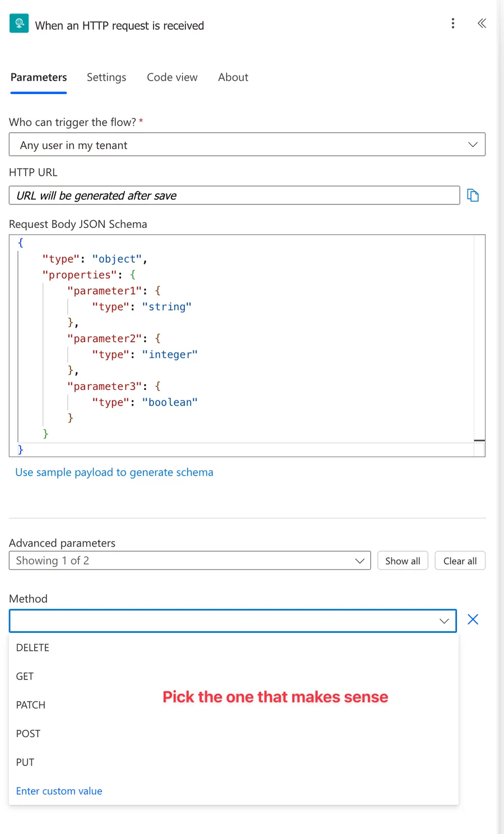Click 'Use sample payload to generate schema' link
The image size is (504, 834).
114,472
